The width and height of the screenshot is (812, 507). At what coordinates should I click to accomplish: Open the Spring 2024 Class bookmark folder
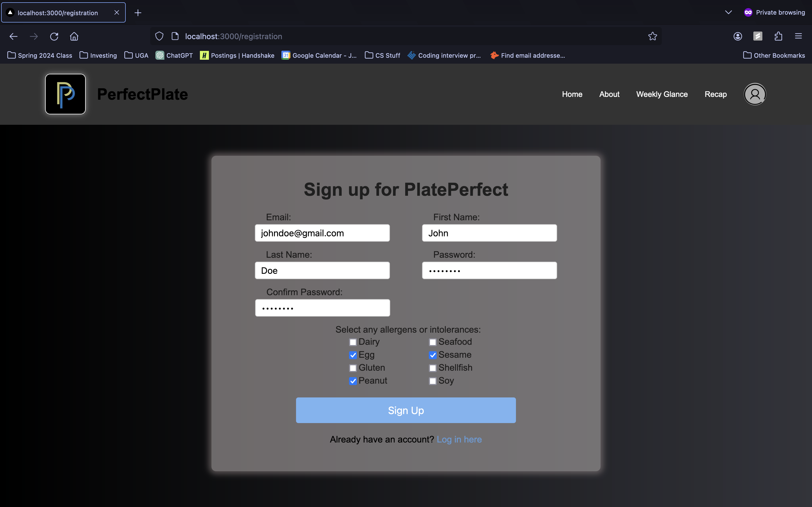point(40,55)
